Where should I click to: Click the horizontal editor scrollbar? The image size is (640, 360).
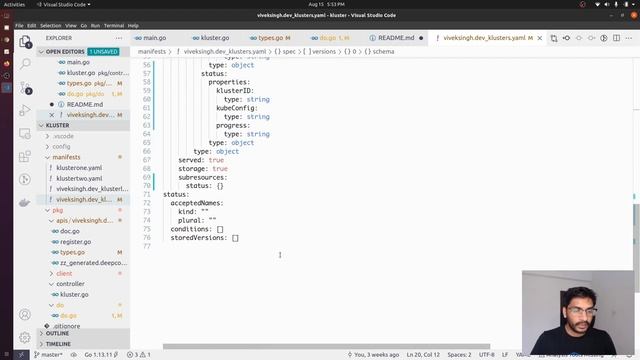[327, 347]
